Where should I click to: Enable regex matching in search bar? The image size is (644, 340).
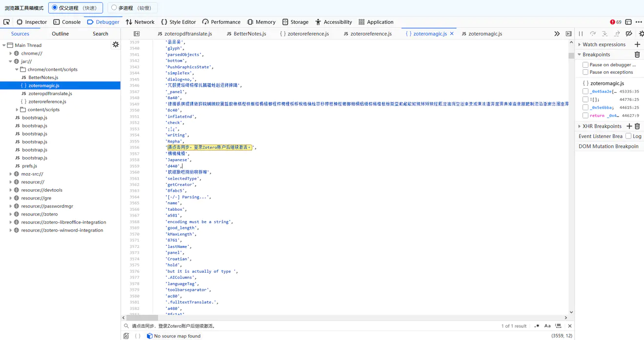(537, 325)
